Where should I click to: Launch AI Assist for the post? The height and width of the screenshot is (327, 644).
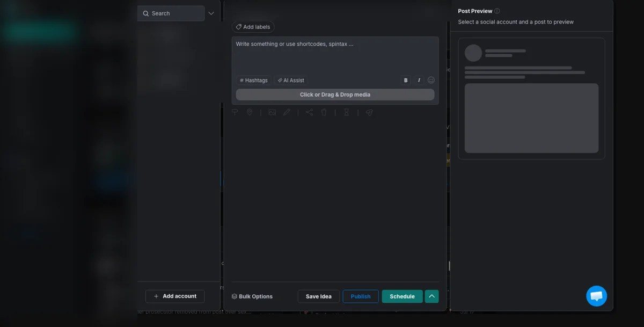[x=291, y=80]
